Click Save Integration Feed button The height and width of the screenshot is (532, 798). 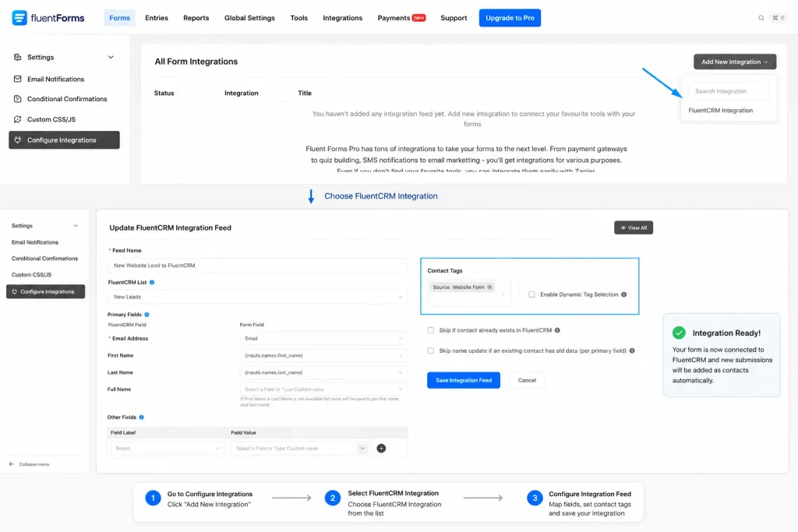pos(463,380)
